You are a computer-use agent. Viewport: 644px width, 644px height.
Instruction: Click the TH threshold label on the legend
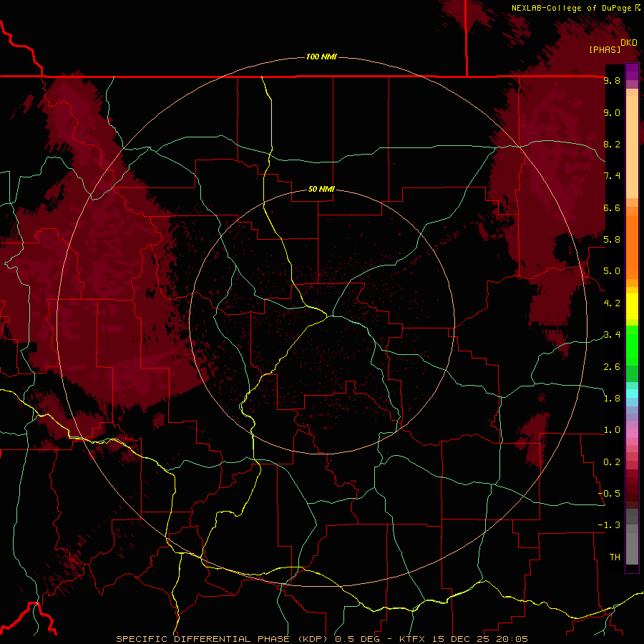click(615, 557)
